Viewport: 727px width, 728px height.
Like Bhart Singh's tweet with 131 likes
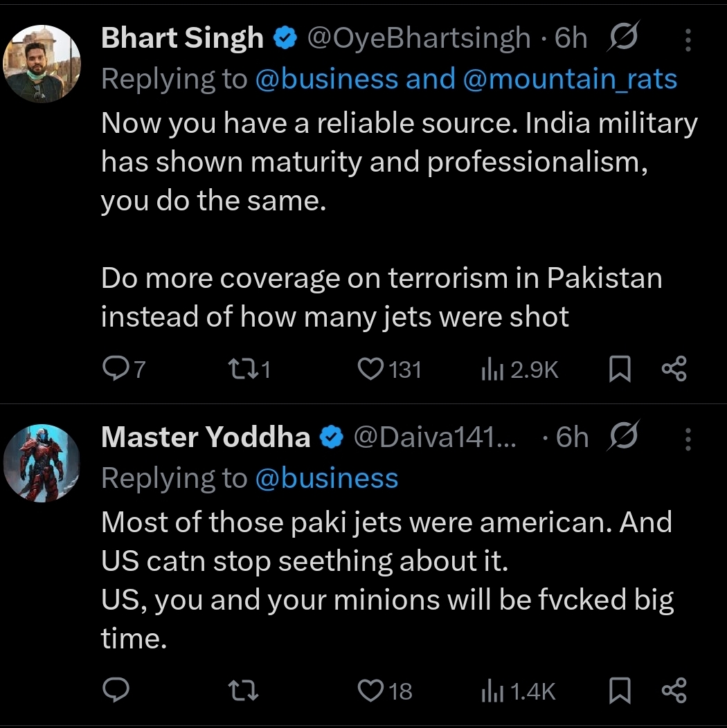(389, 370)
